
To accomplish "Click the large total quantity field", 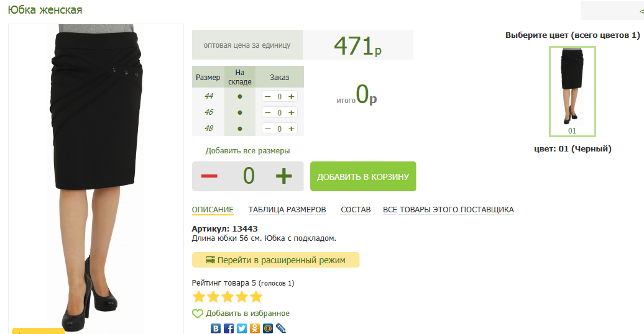I will pyautogui.click(x=249, y=176).
